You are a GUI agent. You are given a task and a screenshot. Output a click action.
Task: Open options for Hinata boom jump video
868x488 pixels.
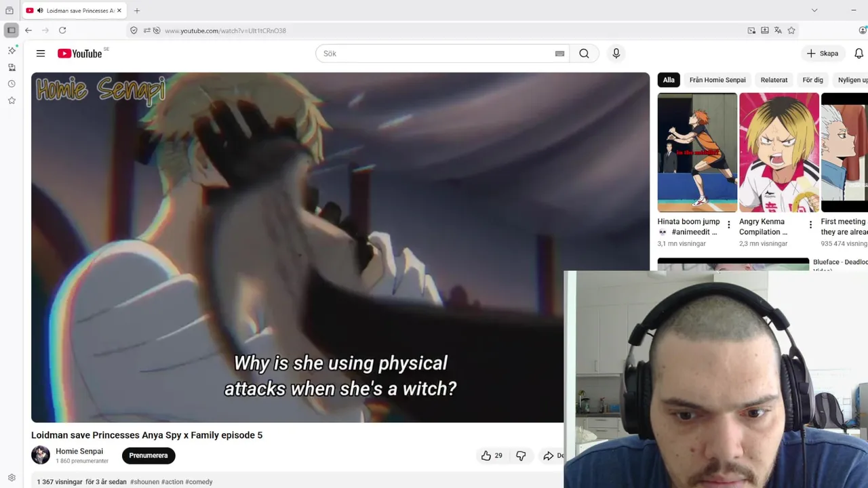point(729,225)
